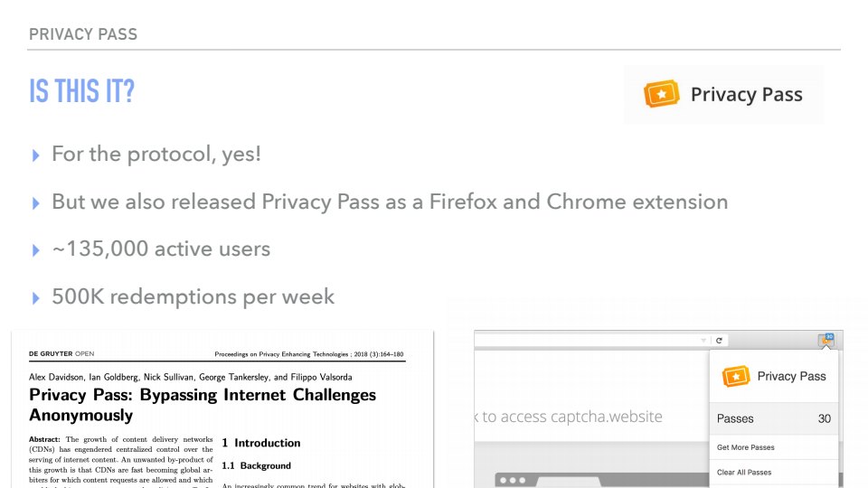Choose "Clear All Passes" in the popup
The width and height of the screenshot is (868, 488).
(x=744, y=472)
